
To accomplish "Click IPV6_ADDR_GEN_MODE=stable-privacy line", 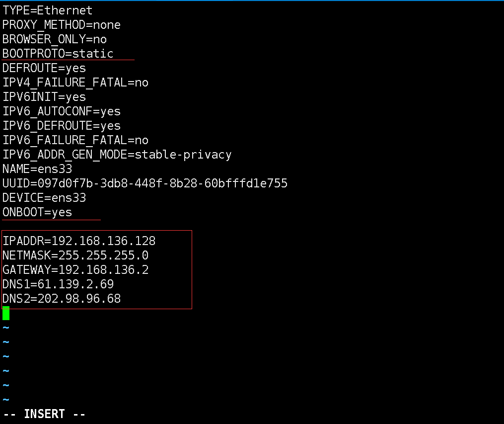I will [x=117, y=155].
